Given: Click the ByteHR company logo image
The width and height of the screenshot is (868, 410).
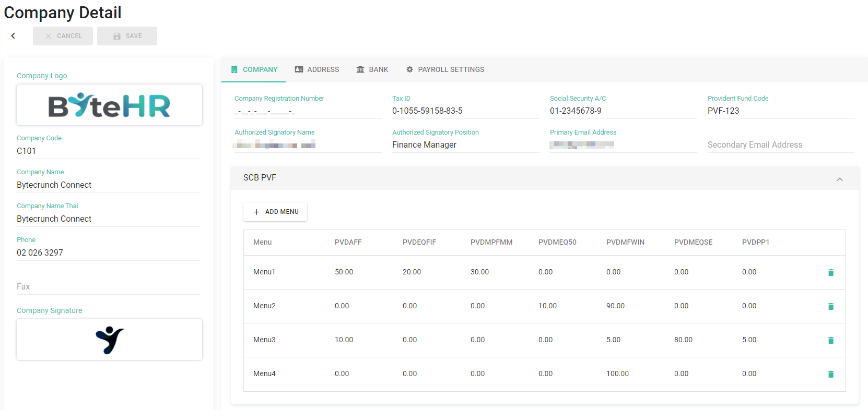Looking at the screenshot, I should click(109, 105).
